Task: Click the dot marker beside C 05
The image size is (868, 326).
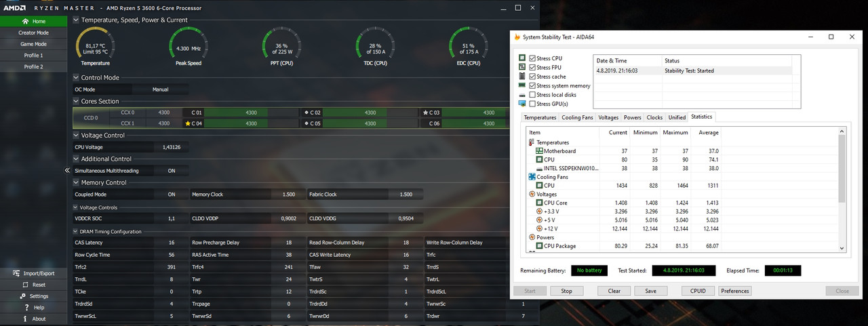Action: point(307,123)
